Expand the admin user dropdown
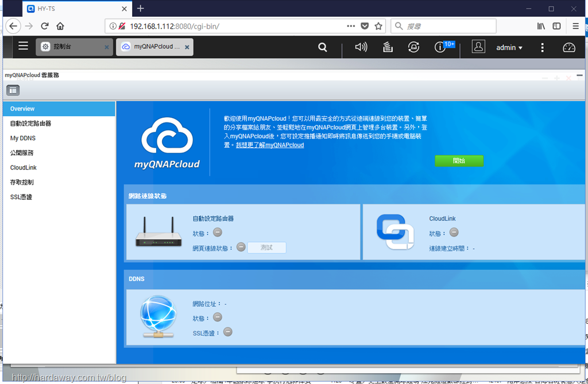 pyautogui.click(x=509, y=48)
